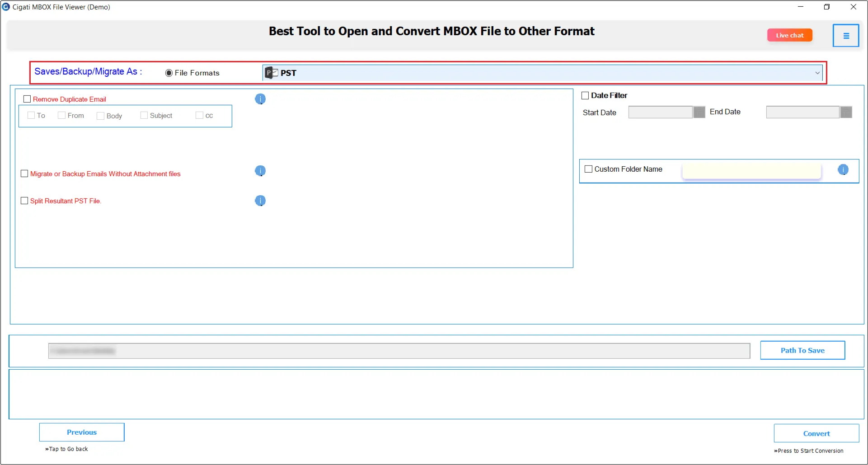
Task: Click the 'Tap to Go back' hint text
Action: pos(66,449)
